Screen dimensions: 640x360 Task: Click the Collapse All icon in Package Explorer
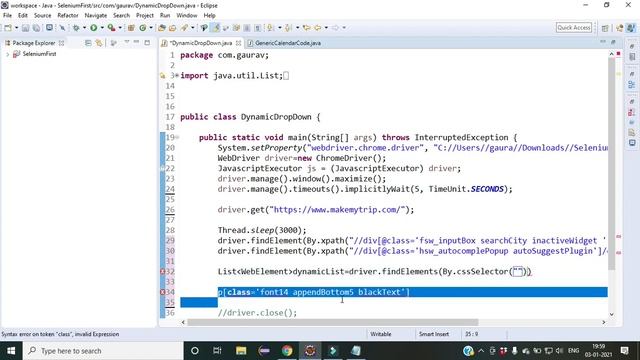click(88, 43)
